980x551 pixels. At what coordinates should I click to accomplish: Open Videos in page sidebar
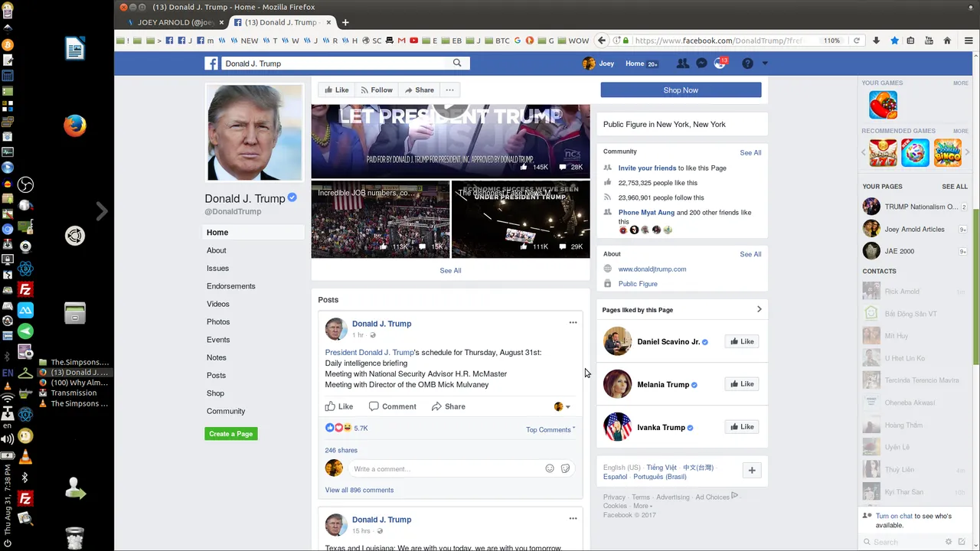(218, 304)
